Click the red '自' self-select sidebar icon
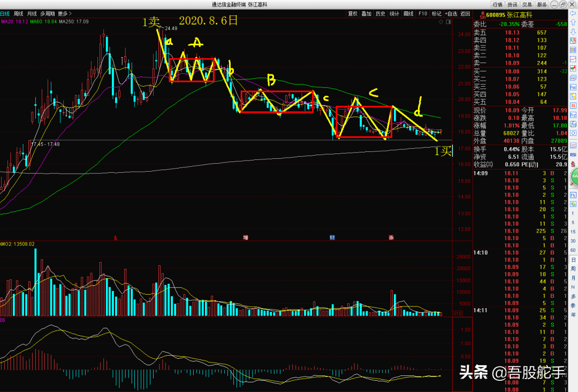The image size is (578, 392). click(x=573, y=105)
